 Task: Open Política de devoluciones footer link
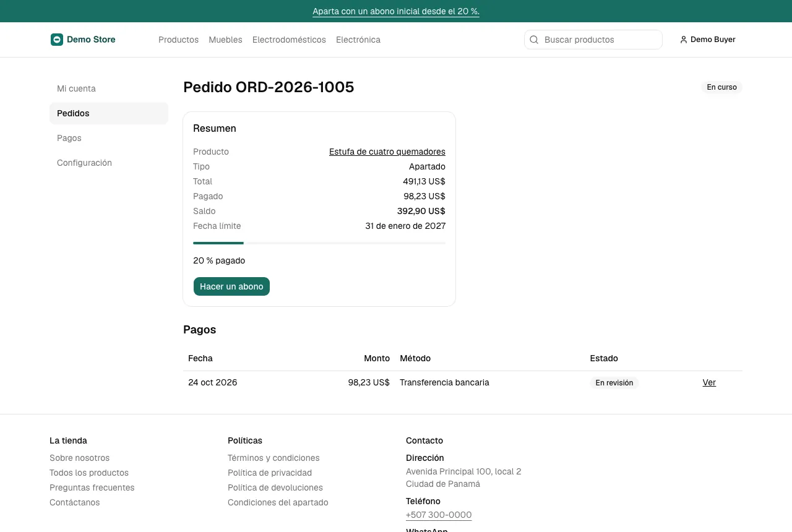(x=275, y=487)
